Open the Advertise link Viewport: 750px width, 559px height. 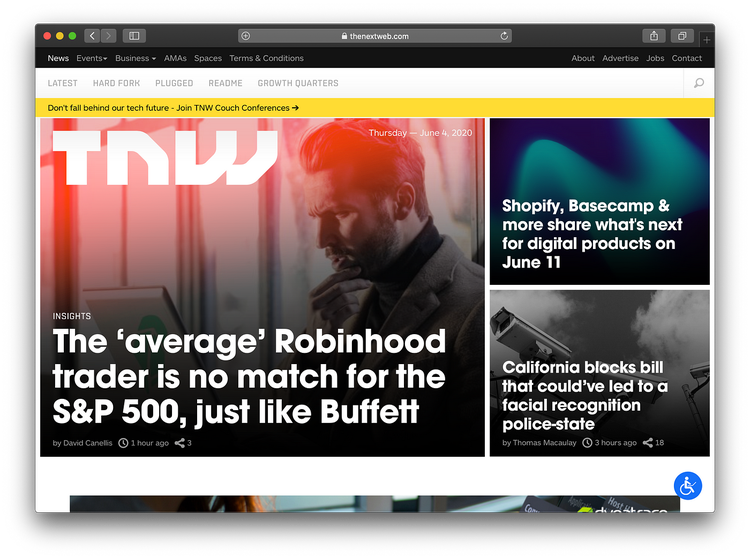(x=620, y=58)
